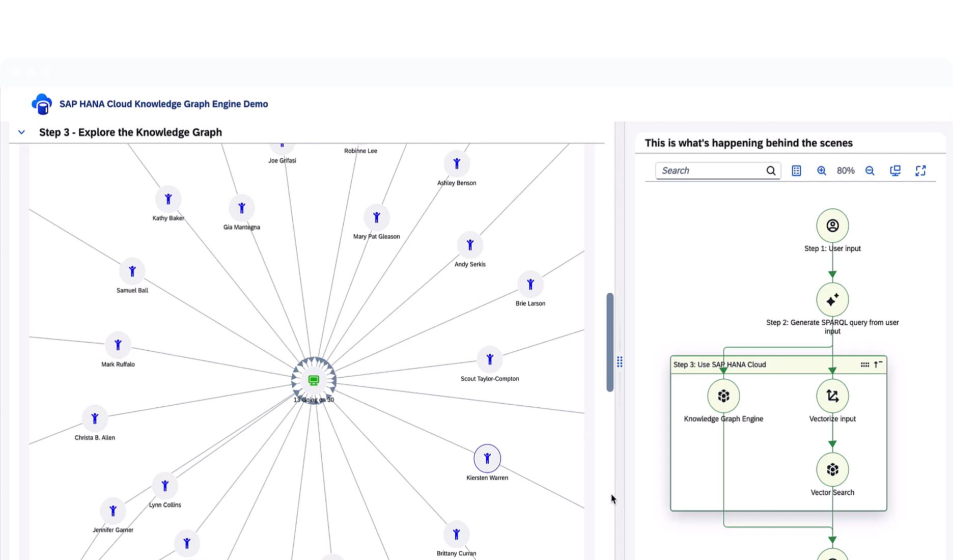The height and width of the screenshot is (560, 953).
Task: Click the 80% zoom level value
Action: tap(846, 171)
